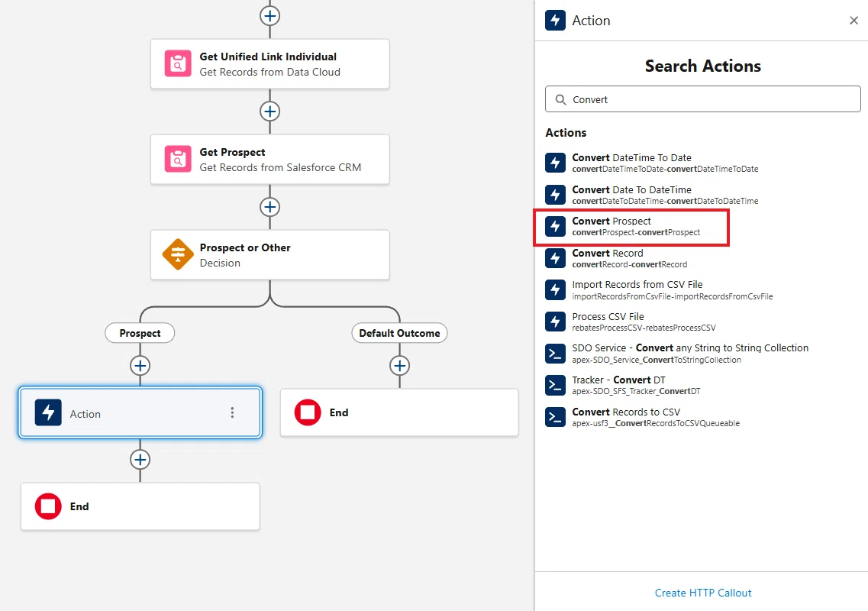Click the rebatesProcessCSV-rebatesProcessCSV API name
Image resolution: width=868 pixels, height=611 pixels.
coord(644,328)
